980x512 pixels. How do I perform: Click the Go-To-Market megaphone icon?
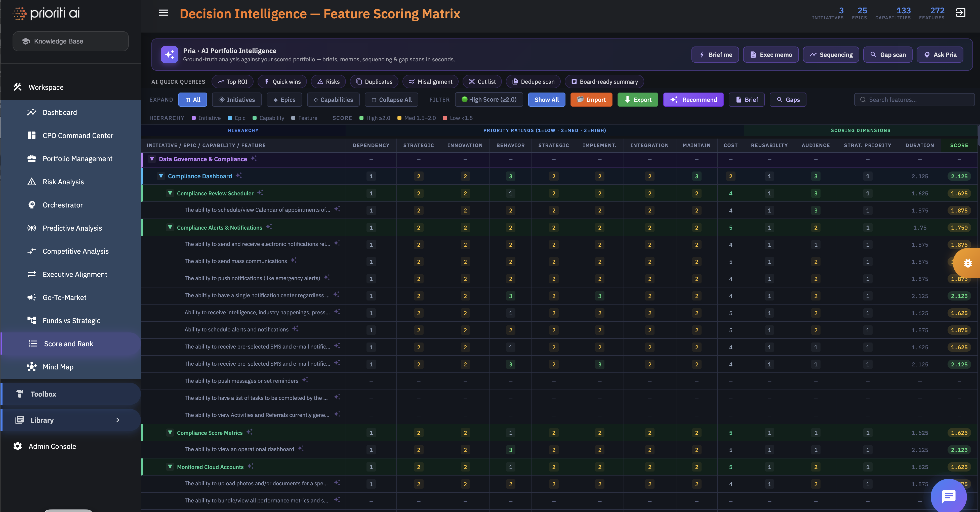click(x=32, y=297)
